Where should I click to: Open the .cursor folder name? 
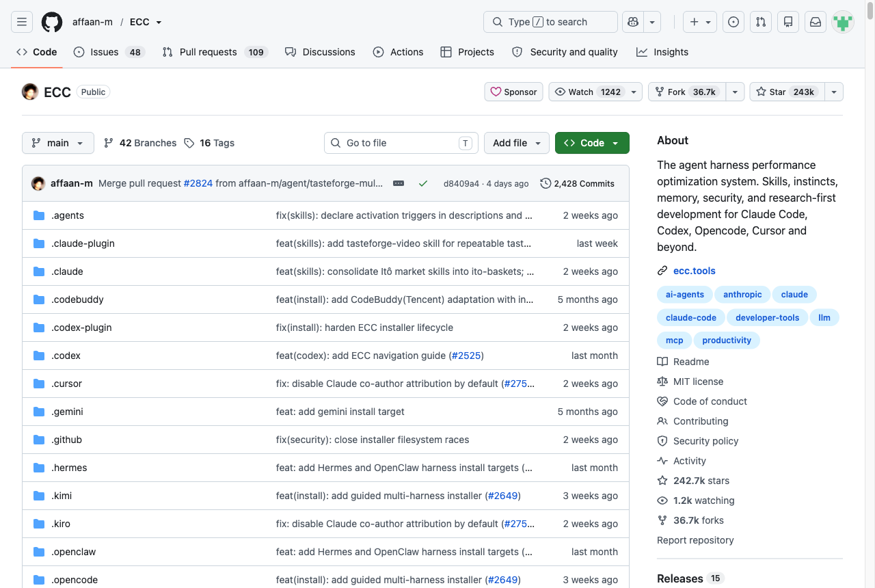click(x=66, y=384)
